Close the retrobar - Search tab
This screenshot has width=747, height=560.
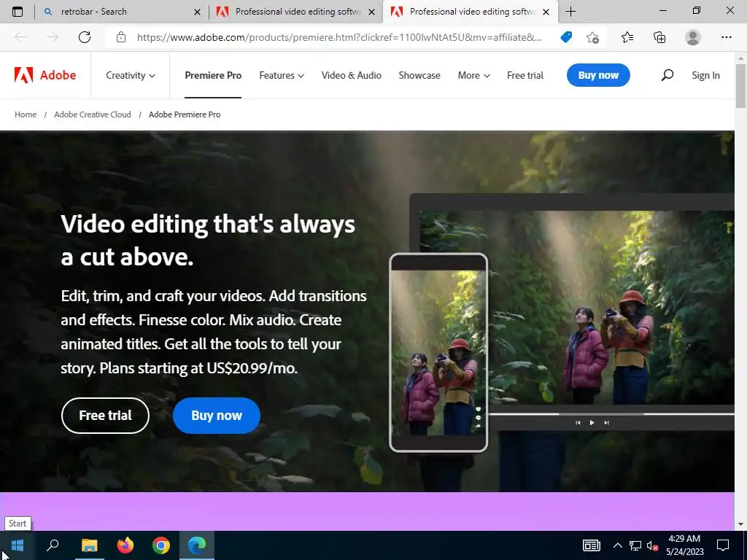pyautogui.click(x=197, y=12)
